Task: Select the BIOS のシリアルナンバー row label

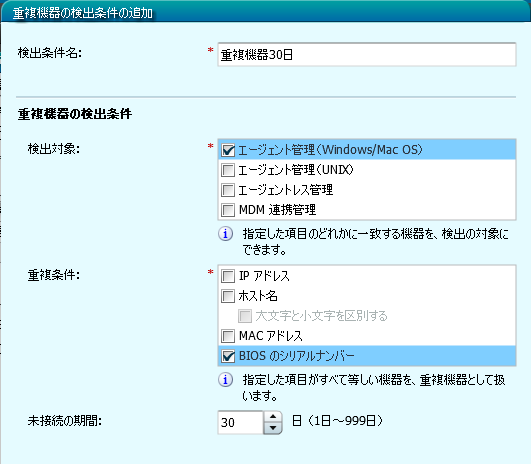Action: tap(296, 356)
